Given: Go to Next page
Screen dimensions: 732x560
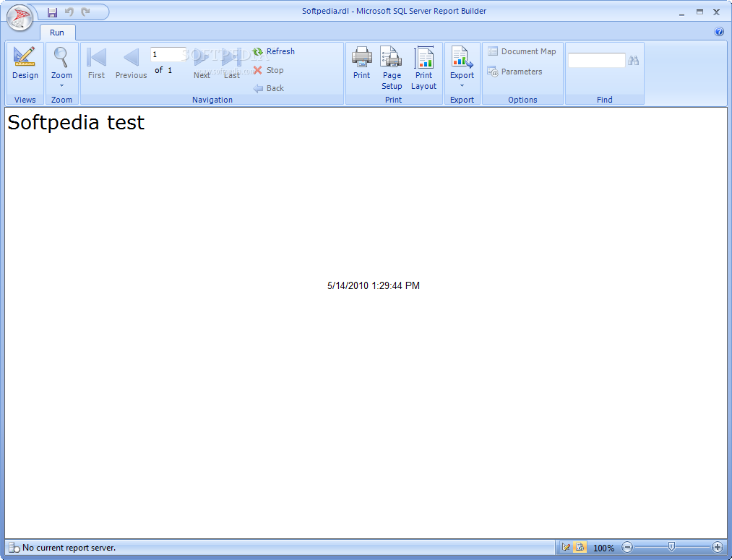Looking at the screenshot, I should tap(202, 64).
